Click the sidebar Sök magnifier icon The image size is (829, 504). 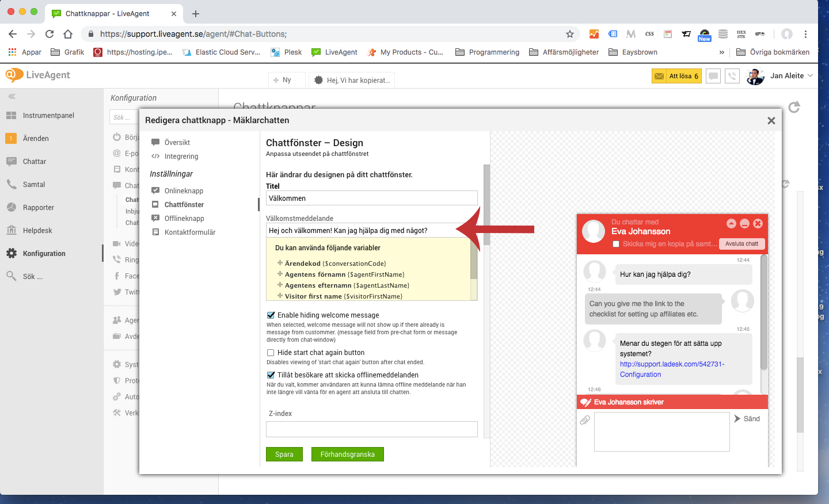(x=12, y=276)
